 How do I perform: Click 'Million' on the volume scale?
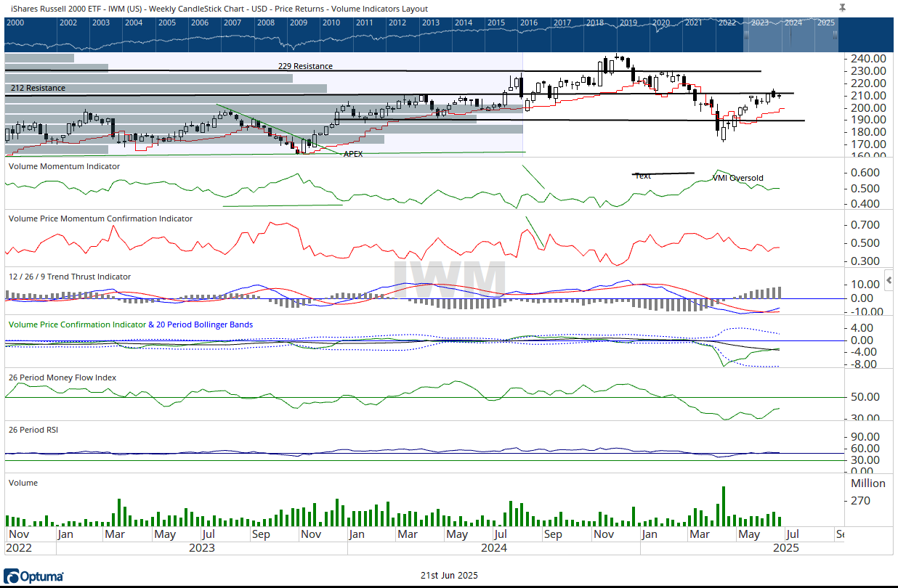pyautogui.click(x=868, y=483)
